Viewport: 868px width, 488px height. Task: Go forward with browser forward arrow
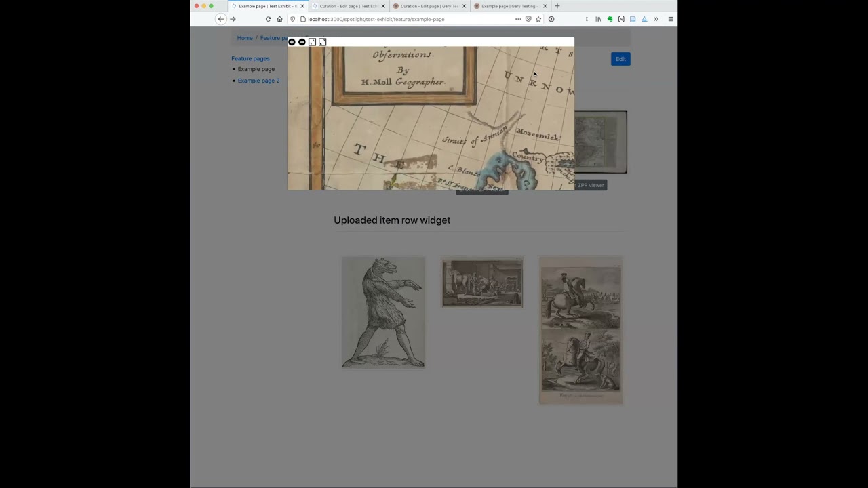click(233, 19)
